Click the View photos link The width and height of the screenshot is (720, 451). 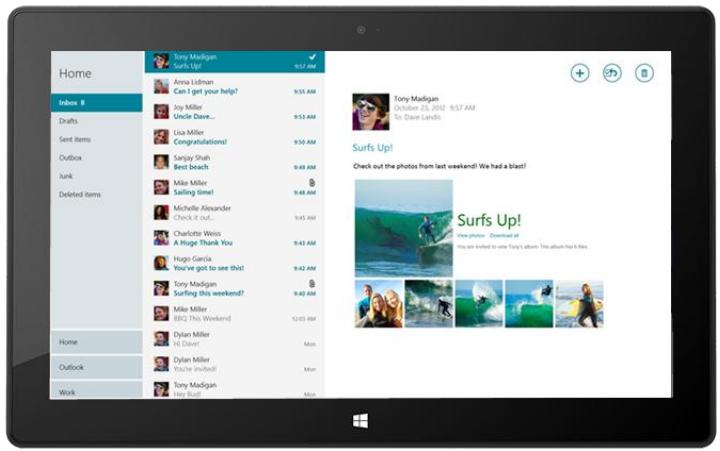(x=471, y=236)
